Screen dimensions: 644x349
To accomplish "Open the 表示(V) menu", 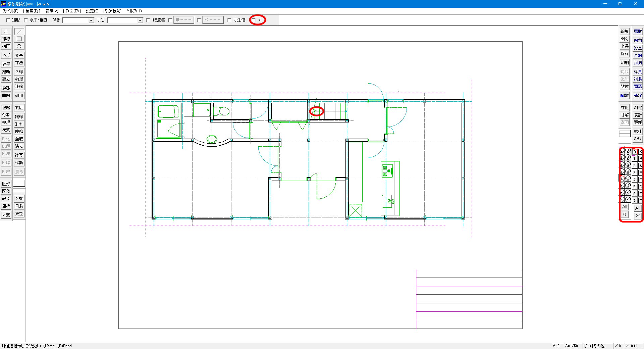I will point(52,11).
